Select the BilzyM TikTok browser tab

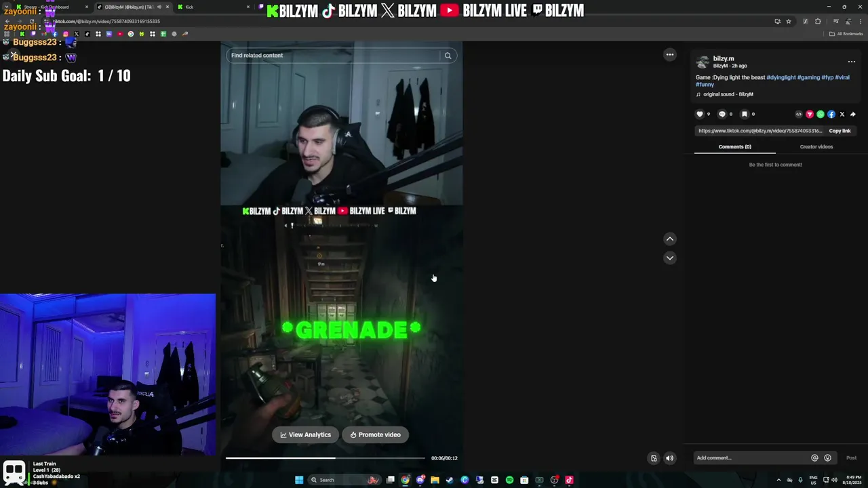[132, 7]
